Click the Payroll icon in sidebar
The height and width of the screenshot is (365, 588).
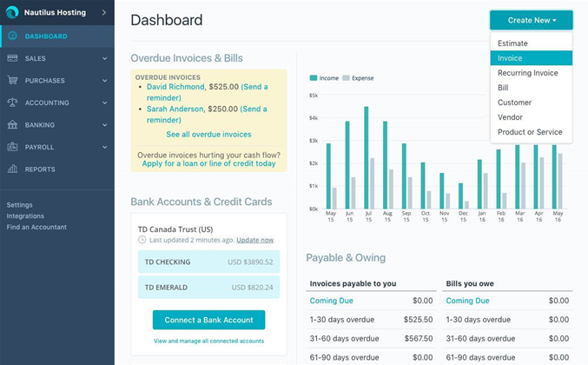12,147
